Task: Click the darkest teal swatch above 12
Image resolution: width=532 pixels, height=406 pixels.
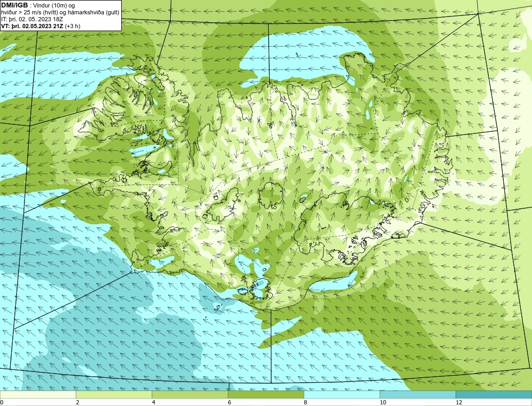Action: click(x=494, y=394)
